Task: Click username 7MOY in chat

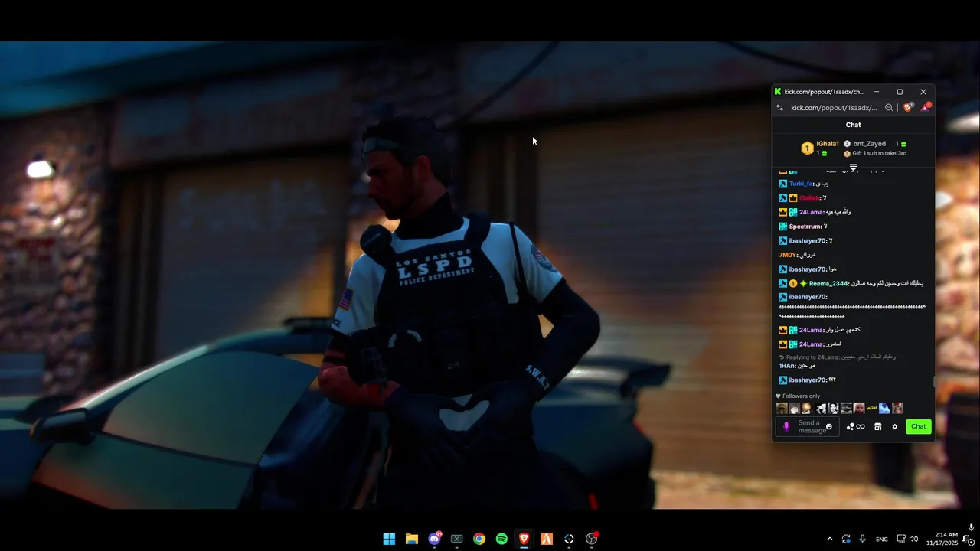Action: click(x=788, y=255)
